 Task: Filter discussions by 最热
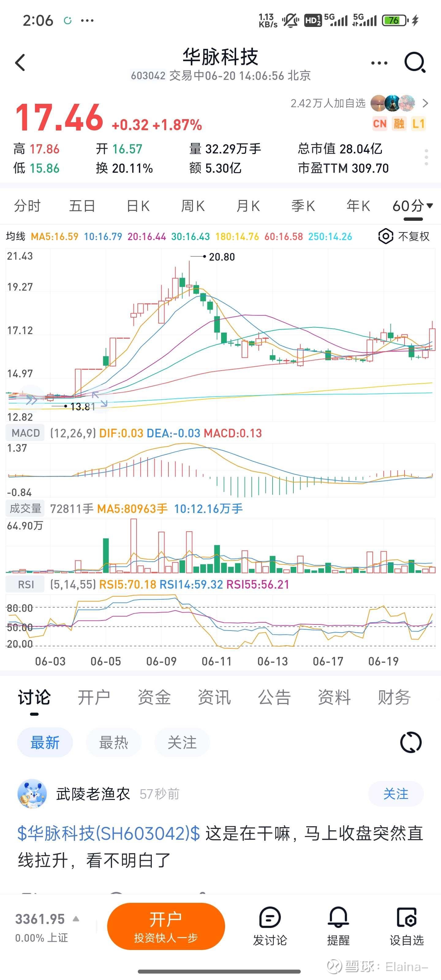tap(113, 742)
